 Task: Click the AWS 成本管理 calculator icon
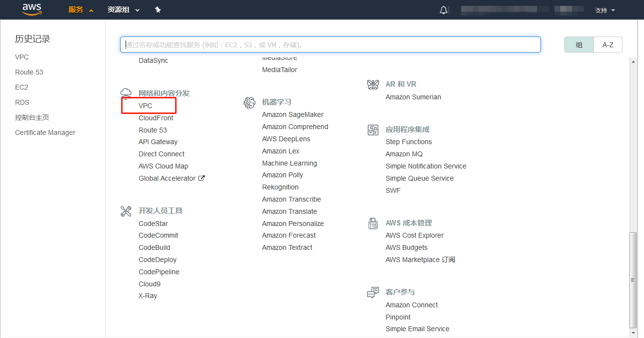click(x=373, y=223)
